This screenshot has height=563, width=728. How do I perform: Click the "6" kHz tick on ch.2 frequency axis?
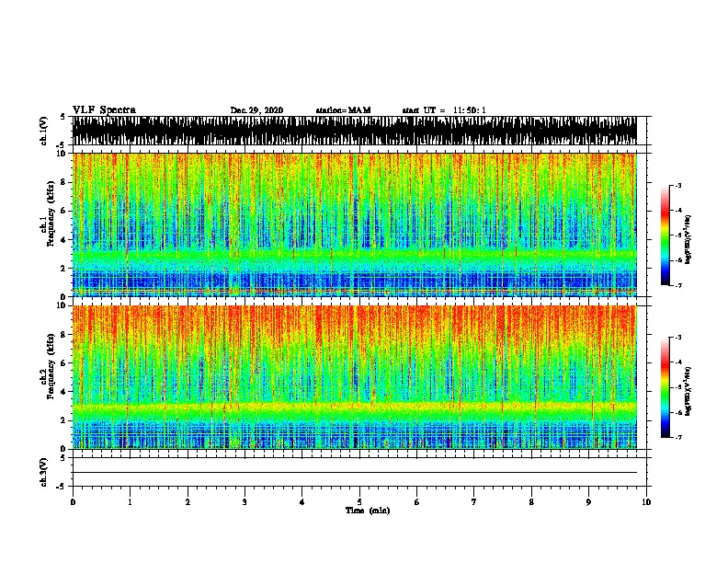click(x=64, y=363)
